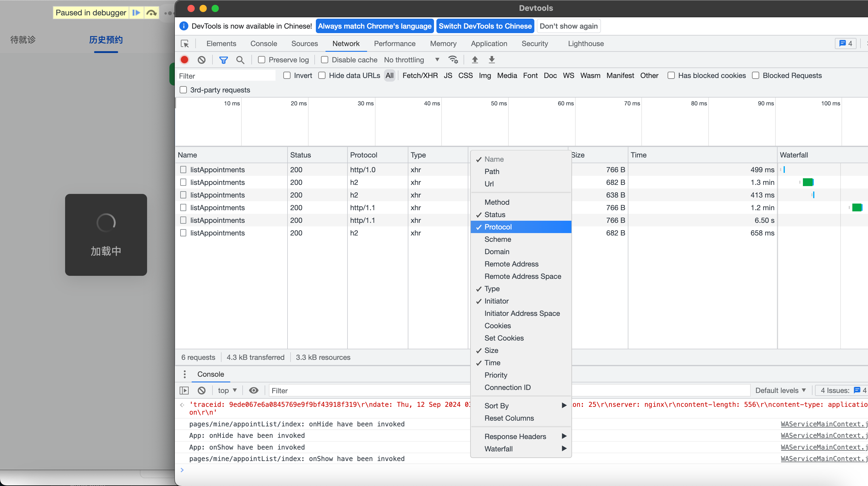Select 待就诊 tab in the app window
The width and height of the screenshot is (868, 486).
tap(23, 40)
